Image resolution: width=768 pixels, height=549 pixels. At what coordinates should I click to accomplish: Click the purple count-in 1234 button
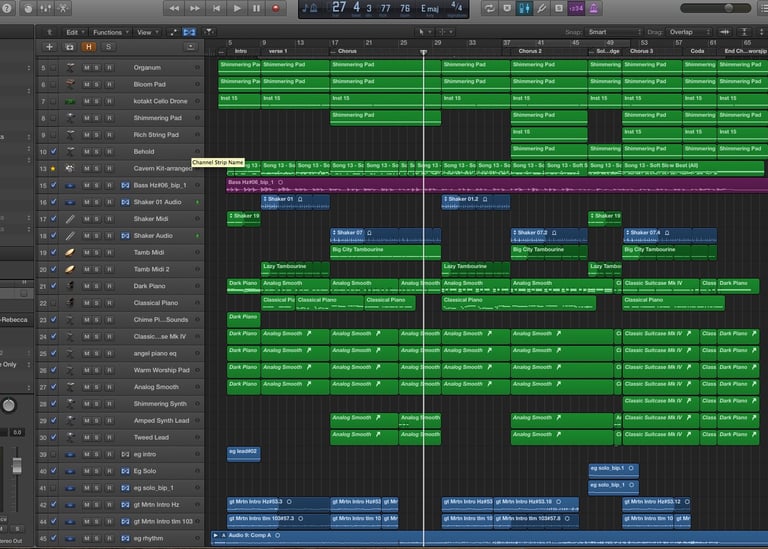point(575,8)
